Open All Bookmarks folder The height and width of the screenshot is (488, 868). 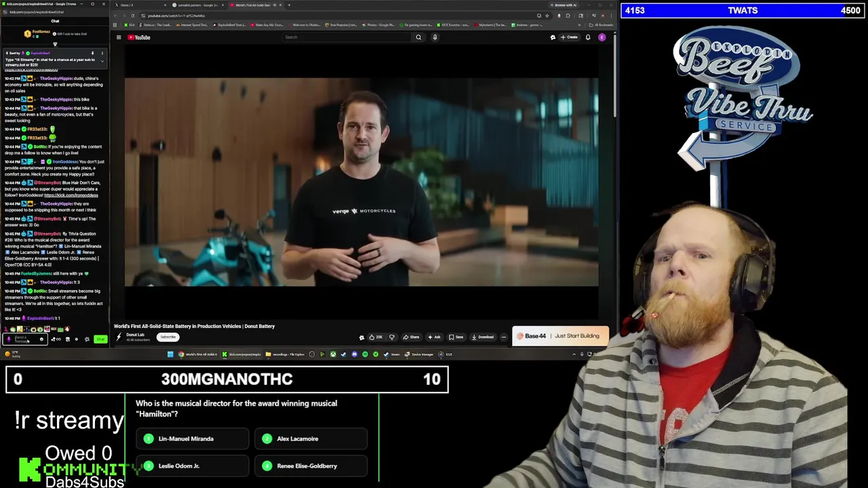[x=603, y=25]
